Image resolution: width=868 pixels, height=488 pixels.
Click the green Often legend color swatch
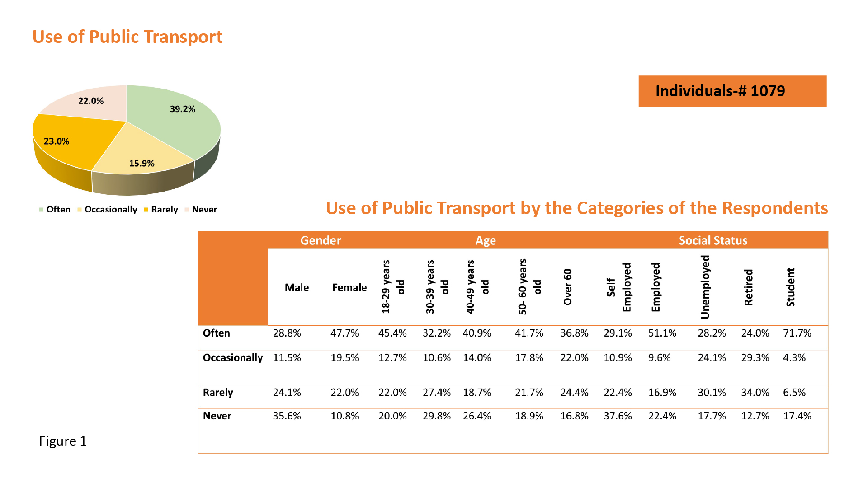(41, 210)
